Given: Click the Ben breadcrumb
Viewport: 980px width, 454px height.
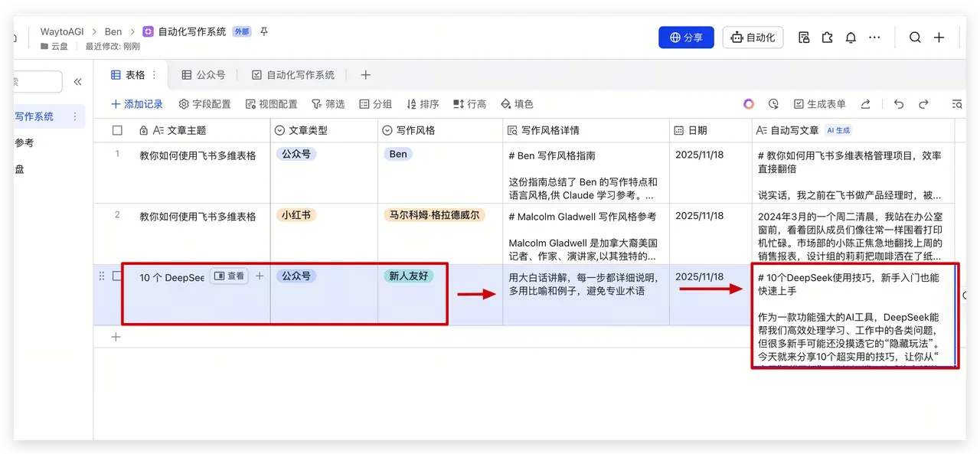Looking at the screenshot, I should [113, 32].
